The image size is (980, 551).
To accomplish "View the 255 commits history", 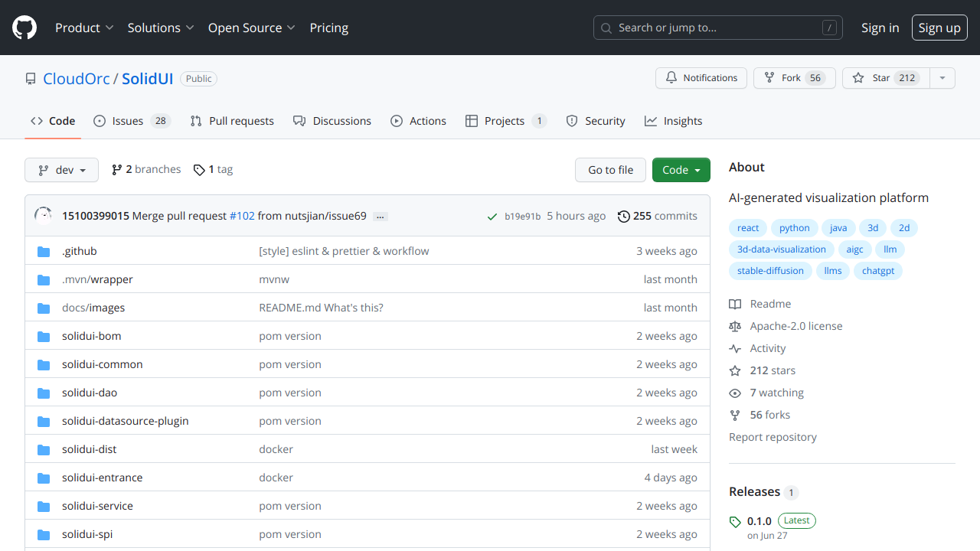I will pyautogui.click(x=658, y=216).
